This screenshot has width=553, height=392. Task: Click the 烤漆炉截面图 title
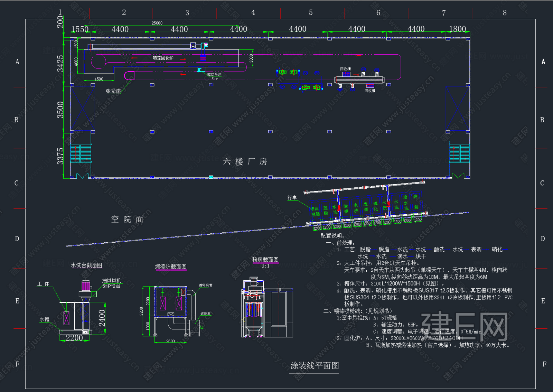pos(171,267)
